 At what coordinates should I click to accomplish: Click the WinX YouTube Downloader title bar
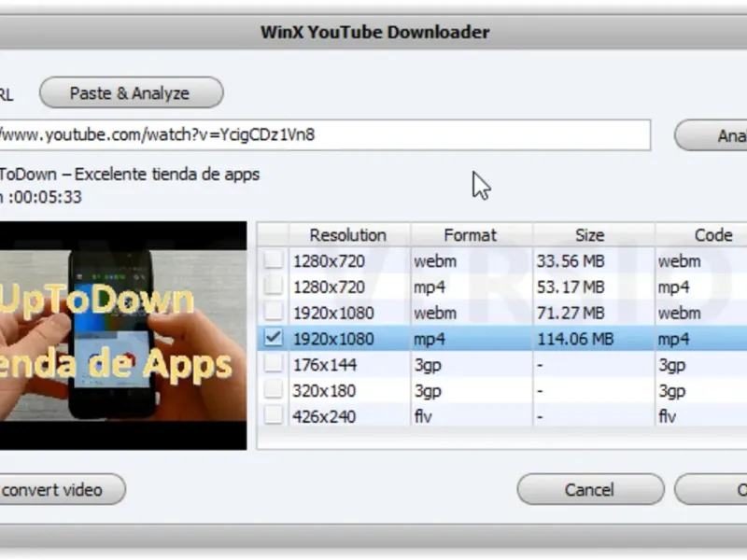coord(373,32)
